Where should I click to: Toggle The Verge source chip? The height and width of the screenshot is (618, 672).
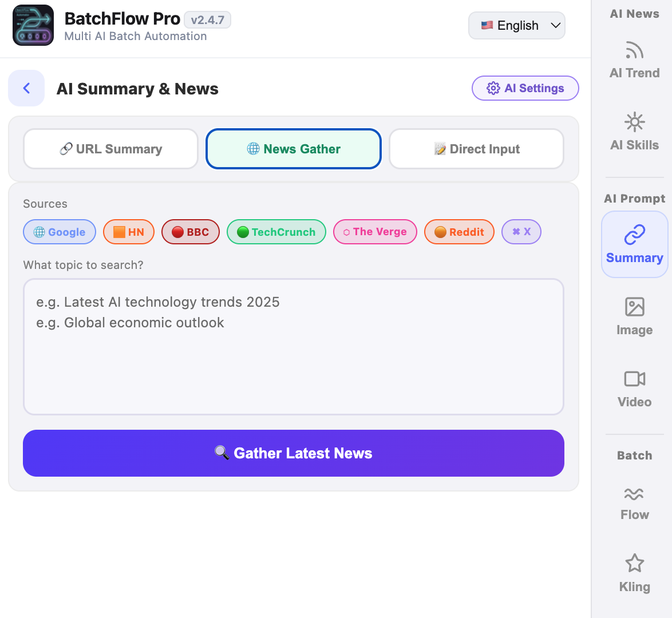(375, 232)
